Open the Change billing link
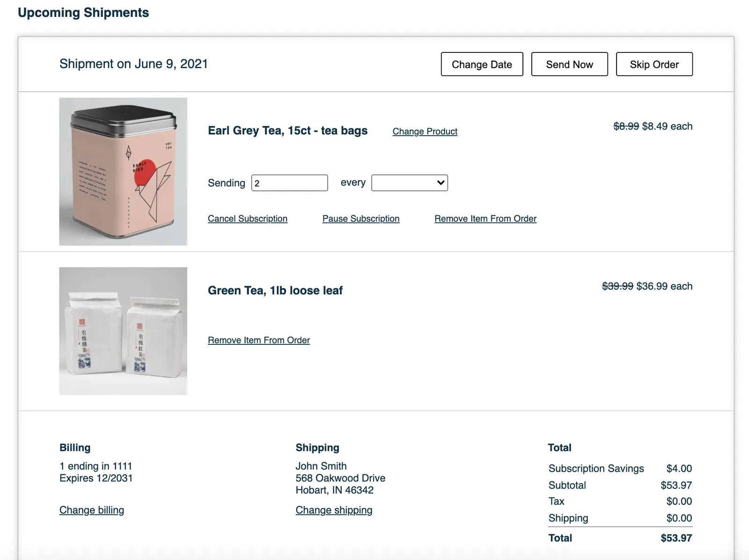 pyautogui.click(x=91, y=510)
